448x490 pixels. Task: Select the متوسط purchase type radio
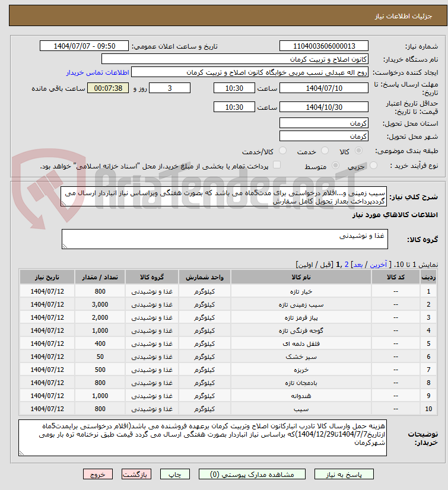tap(335, 166)
